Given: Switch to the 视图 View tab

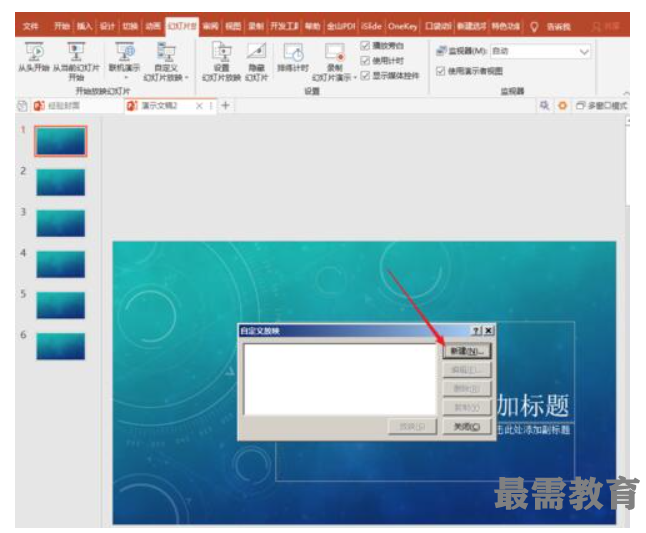Looking at the screenshot, I should pos(233,26).
